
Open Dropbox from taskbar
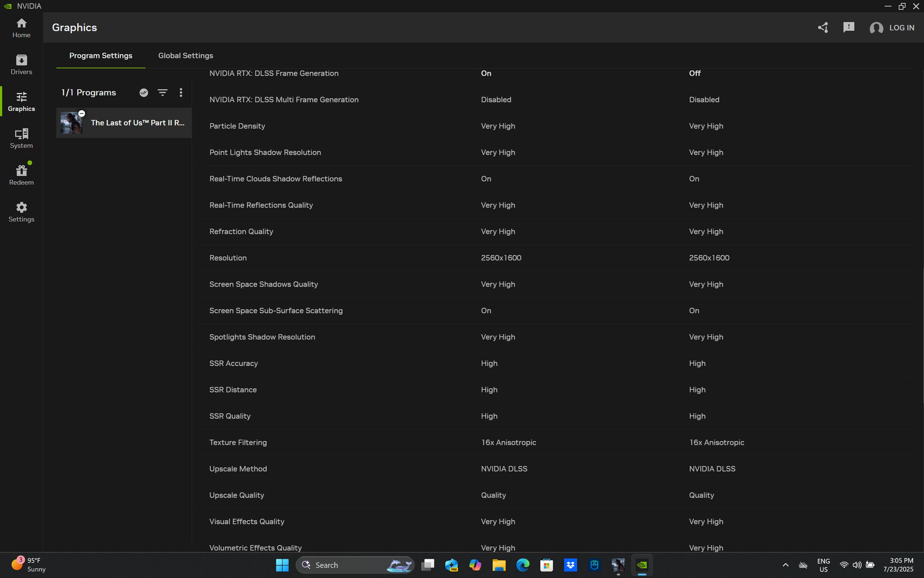(x=570, y=565)
